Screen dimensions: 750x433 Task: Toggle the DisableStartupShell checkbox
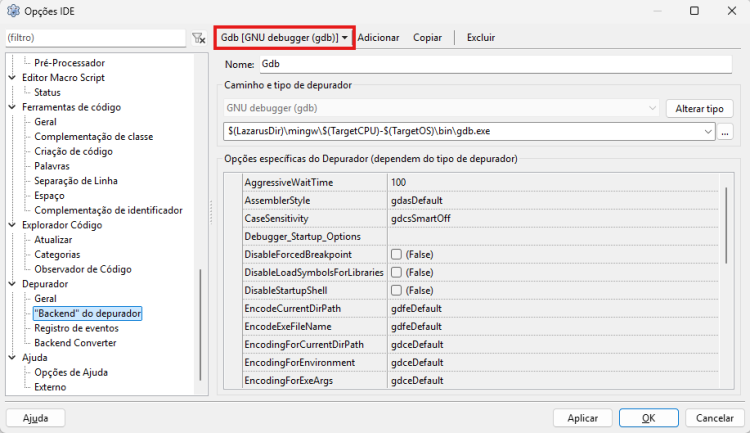coord(396,290)
